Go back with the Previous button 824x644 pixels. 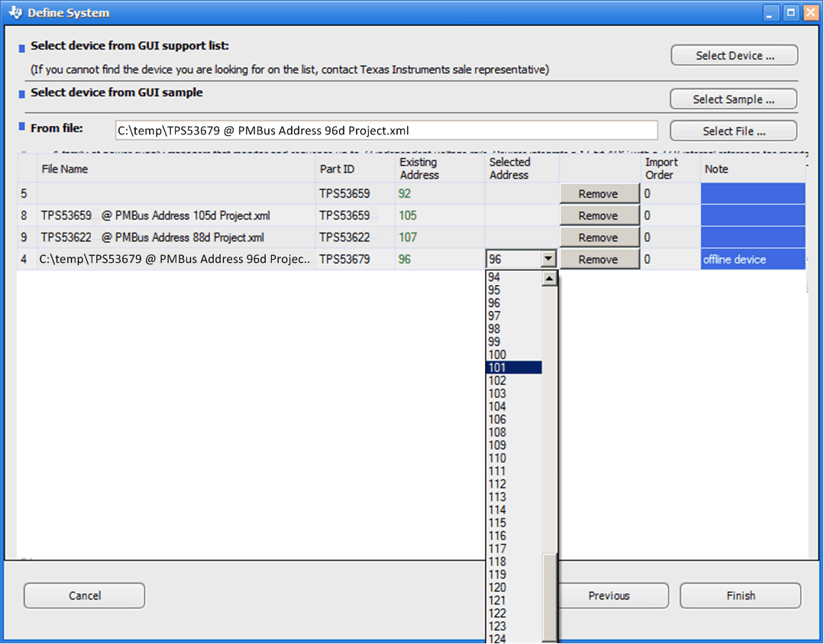point(609,596)
